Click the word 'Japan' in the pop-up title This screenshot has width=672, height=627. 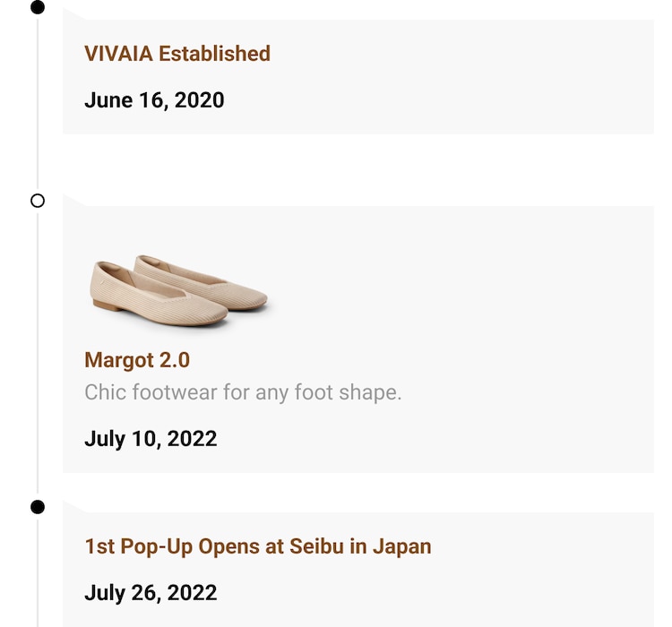(401, 546)
